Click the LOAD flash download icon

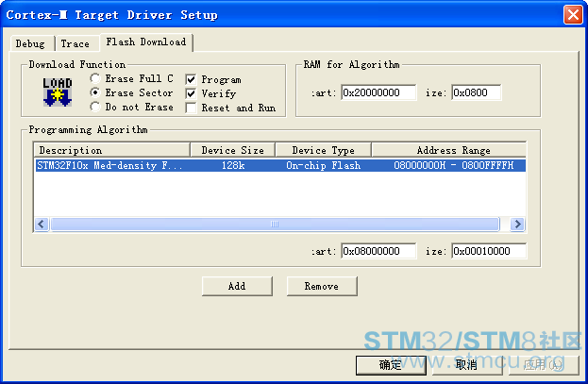[x=57, y=92]
